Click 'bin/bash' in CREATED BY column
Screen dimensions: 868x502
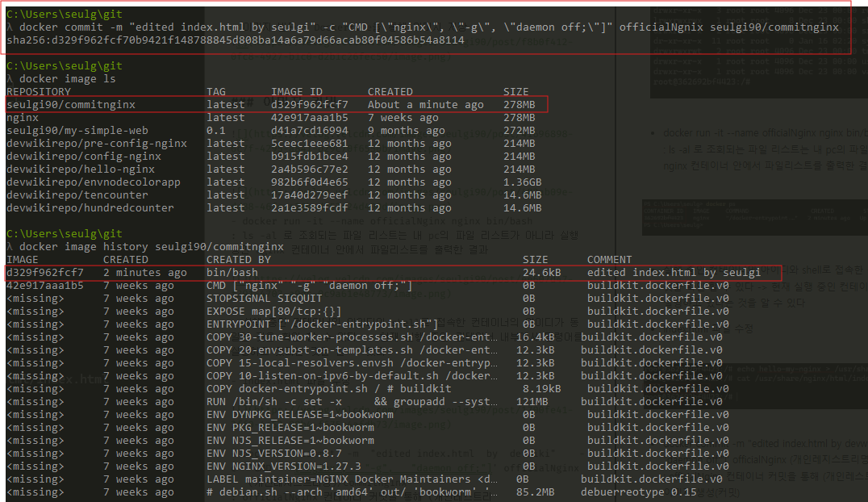232,273
